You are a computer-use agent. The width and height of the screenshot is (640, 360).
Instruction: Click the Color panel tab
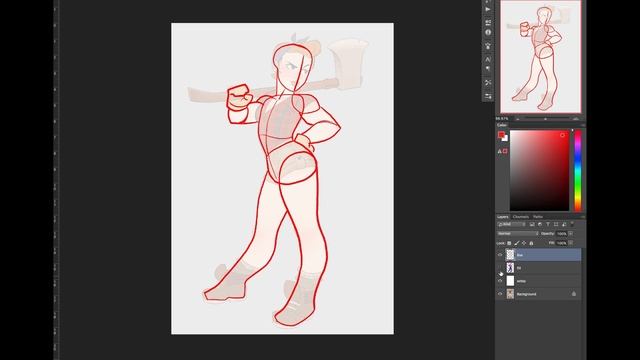[502, 125]
